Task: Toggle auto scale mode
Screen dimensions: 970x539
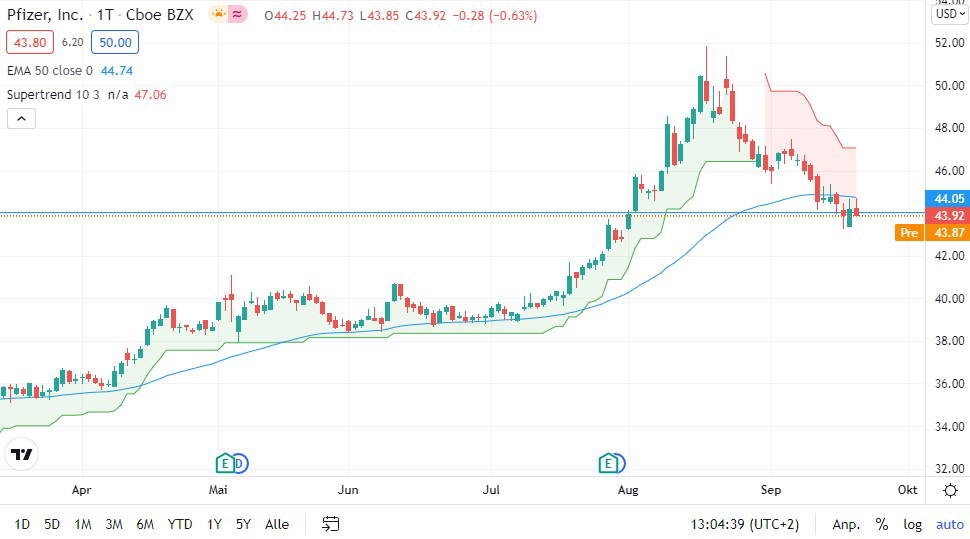Action: (950, 524)
